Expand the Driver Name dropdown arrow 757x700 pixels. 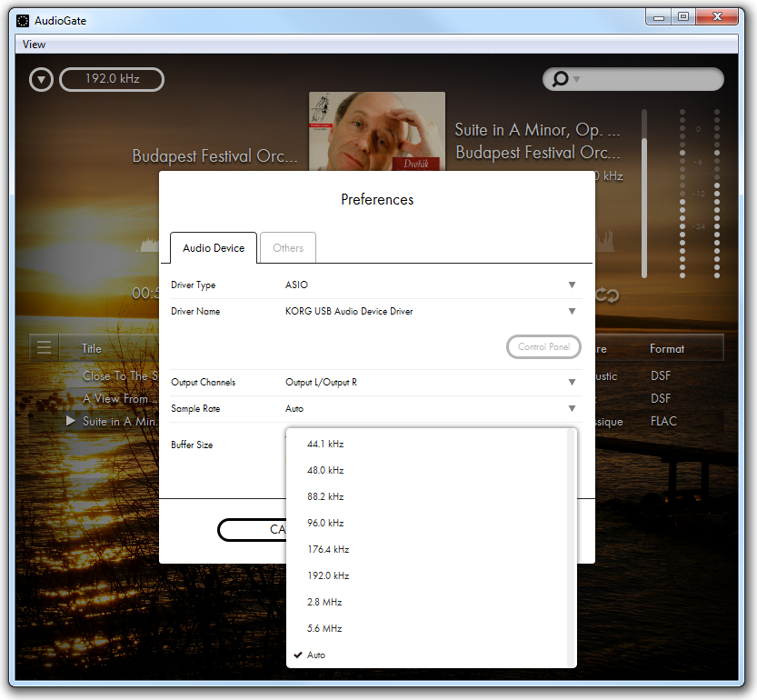click(573, 311)
